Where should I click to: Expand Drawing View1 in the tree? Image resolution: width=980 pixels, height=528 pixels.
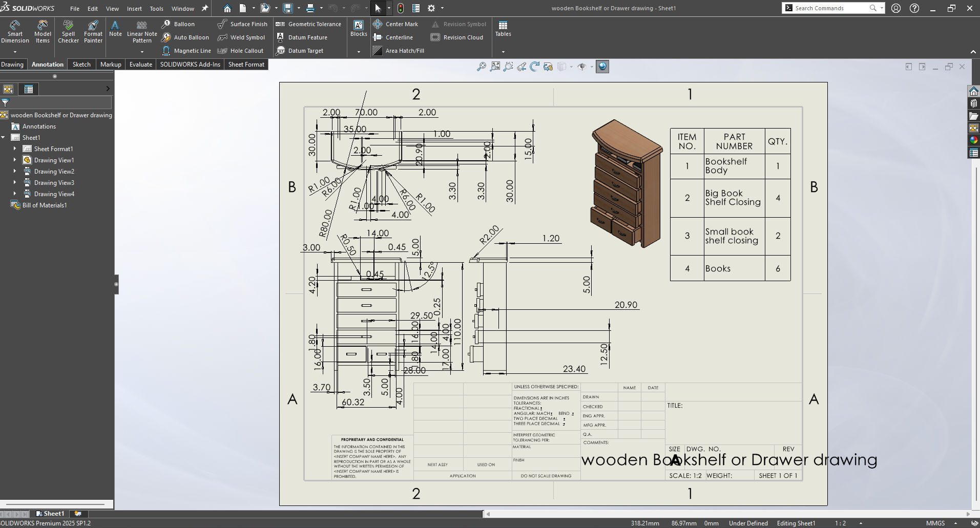[15, 160]
